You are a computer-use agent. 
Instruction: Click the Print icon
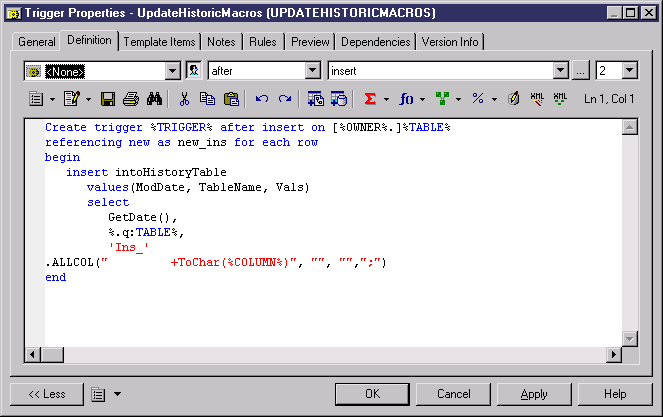point(131,99)
